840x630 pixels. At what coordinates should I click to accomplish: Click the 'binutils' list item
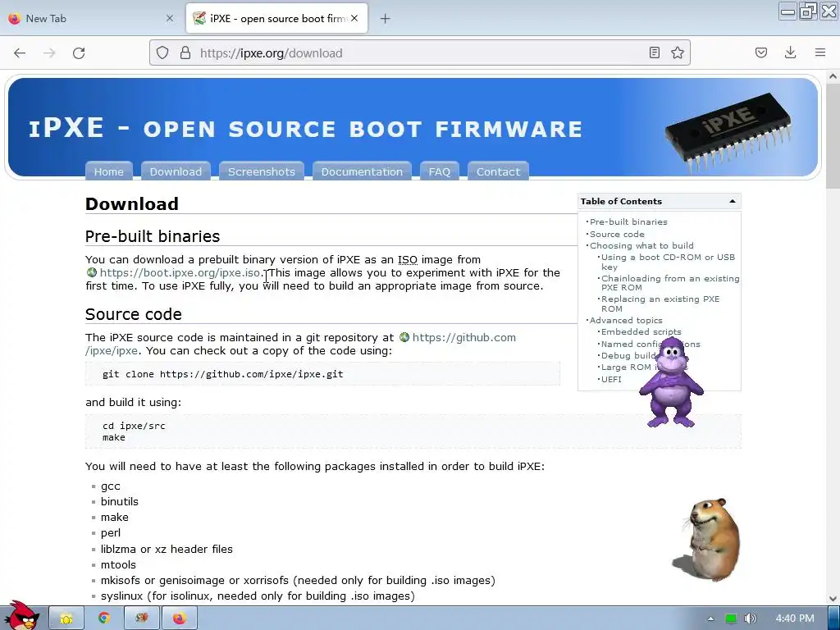click(120, 502)
